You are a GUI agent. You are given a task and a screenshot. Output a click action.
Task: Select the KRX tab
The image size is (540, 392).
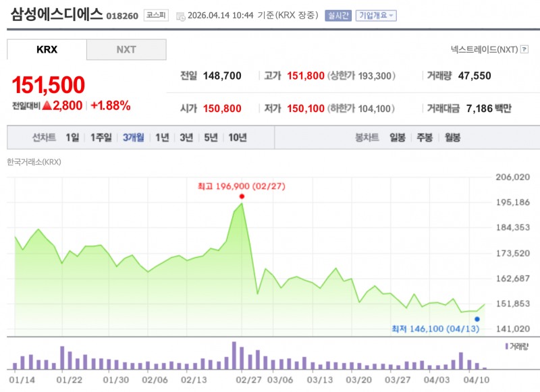(46, 49)
